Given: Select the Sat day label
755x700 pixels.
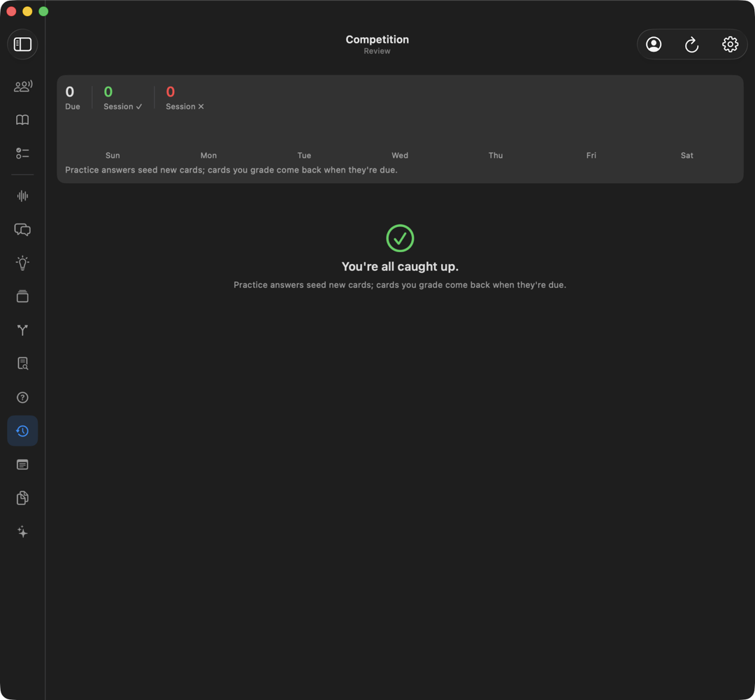Looking at the screenshot, I should coord(686,155).
